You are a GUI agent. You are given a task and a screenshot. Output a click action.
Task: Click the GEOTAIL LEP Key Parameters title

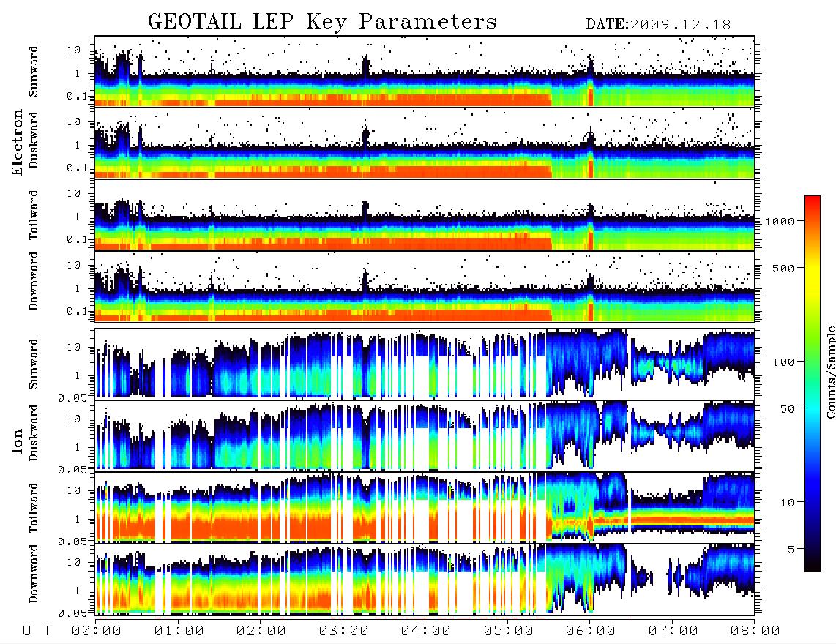click(x=322, y=22)
